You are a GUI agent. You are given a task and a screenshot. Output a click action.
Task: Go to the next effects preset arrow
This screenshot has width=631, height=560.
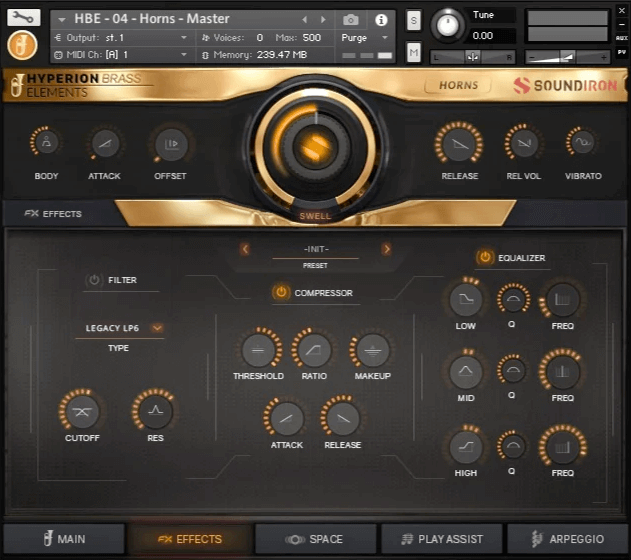click(x=387, y=249)
